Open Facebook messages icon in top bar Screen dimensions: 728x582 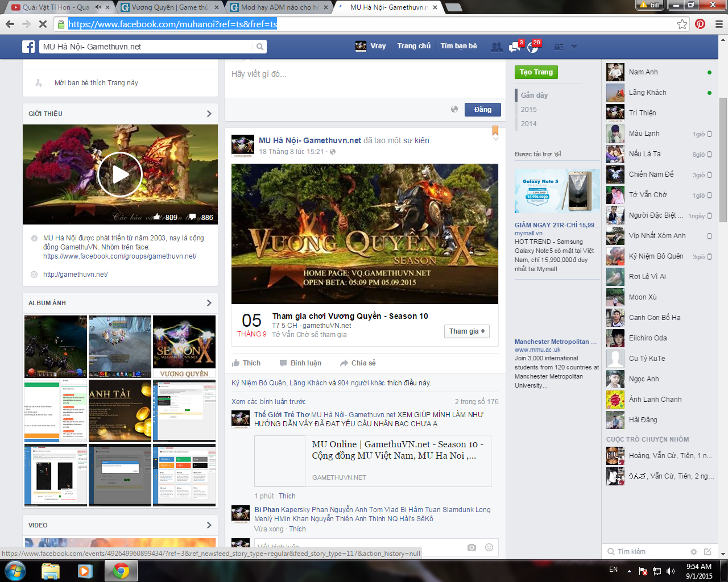pyautogui.click(x=515, y=47)
